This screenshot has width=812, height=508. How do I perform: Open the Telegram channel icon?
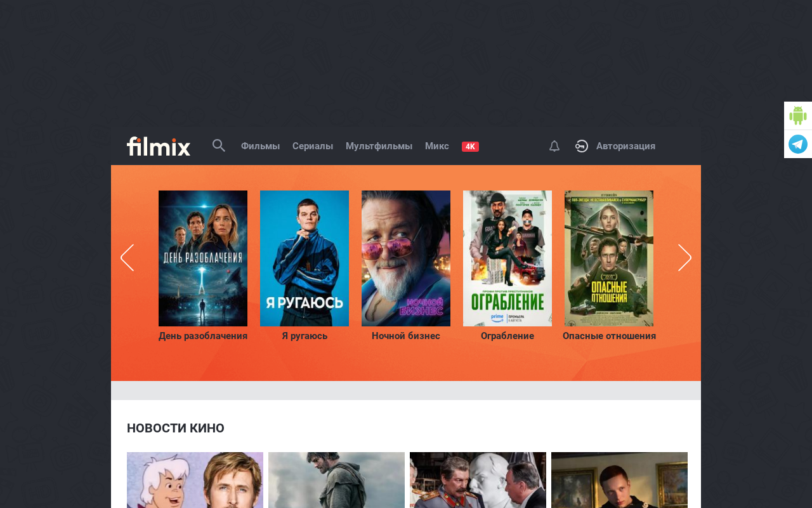coord(798,144)
